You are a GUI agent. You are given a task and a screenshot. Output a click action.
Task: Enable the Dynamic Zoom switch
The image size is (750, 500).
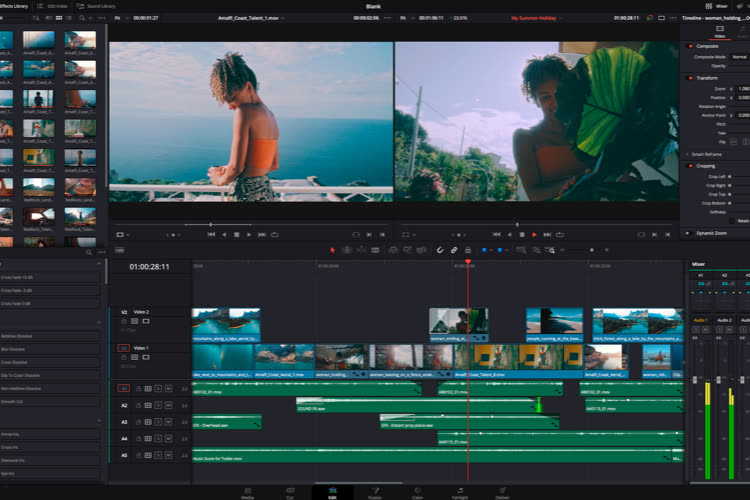click(688, 233)
